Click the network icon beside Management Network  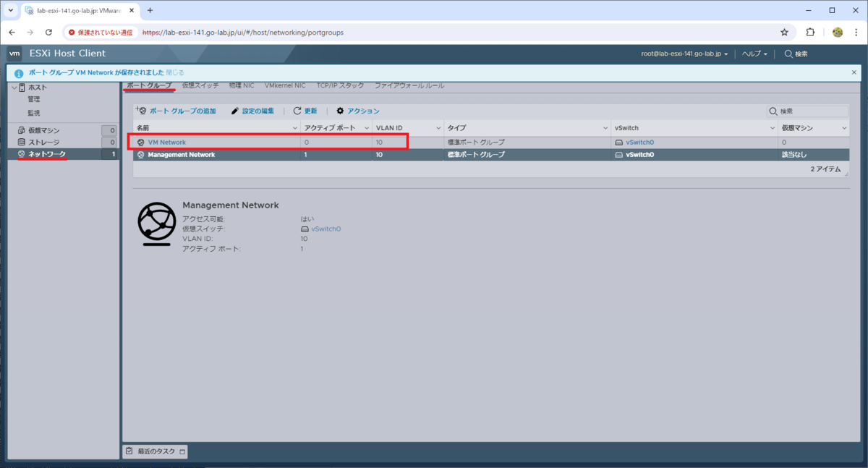tap(140, 155)
